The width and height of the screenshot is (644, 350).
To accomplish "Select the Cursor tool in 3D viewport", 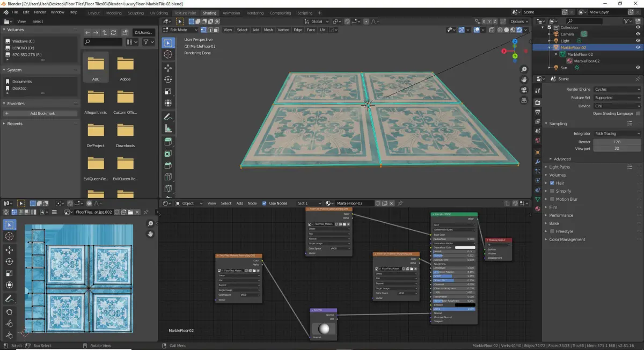I will (168, 54).
